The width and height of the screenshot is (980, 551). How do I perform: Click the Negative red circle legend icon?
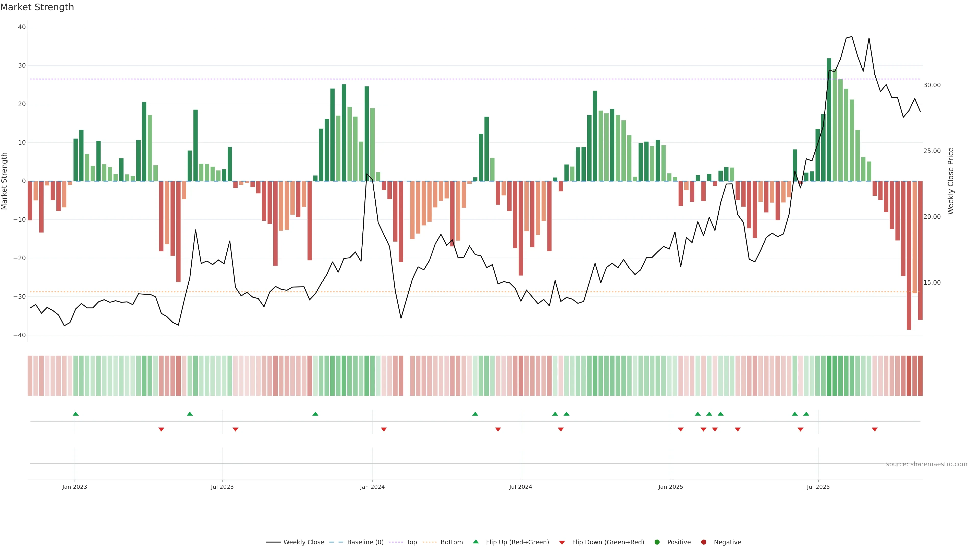coord(703,542)
